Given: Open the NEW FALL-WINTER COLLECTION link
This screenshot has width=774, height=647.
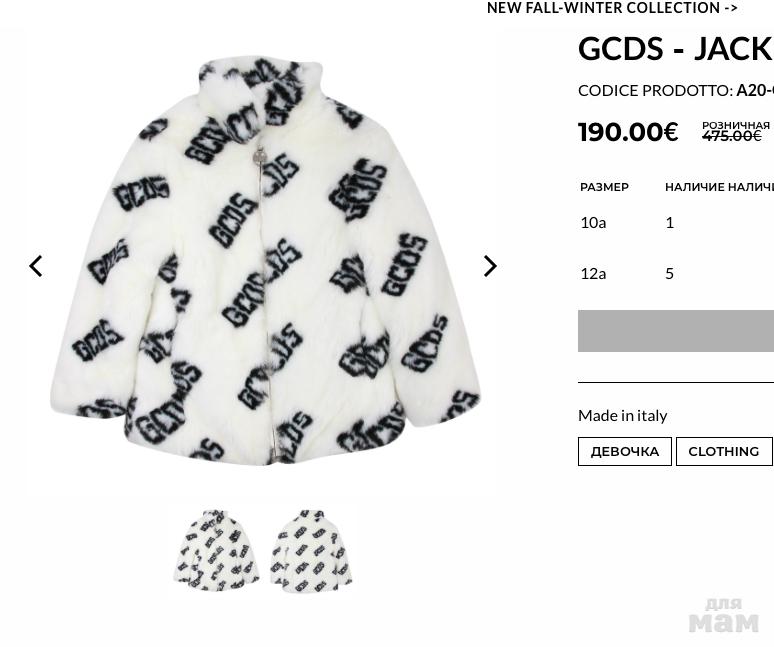Looking at the screenshot, I should pyautogui.click(x=612, y=8).
